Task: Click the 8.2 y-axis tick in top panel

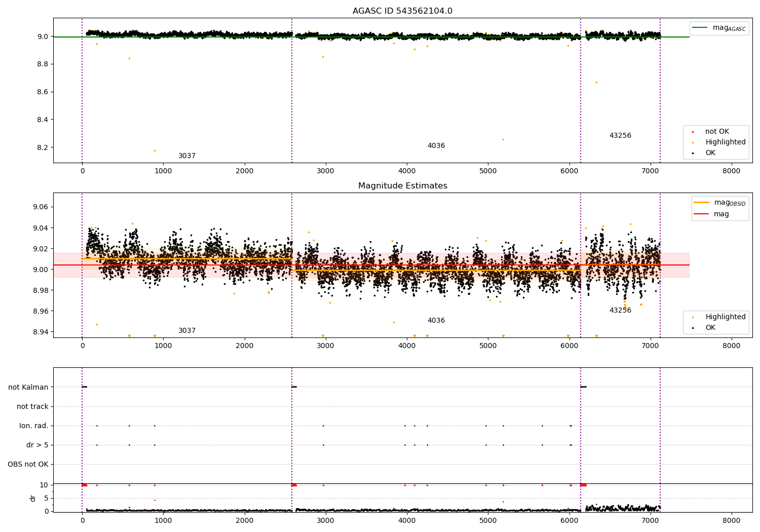Action: (43, 148)
